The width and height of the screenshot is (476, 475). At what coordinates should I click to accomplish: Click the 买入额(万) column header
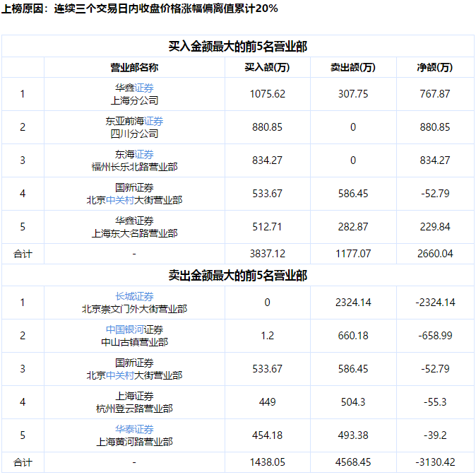tap(268, 68)
